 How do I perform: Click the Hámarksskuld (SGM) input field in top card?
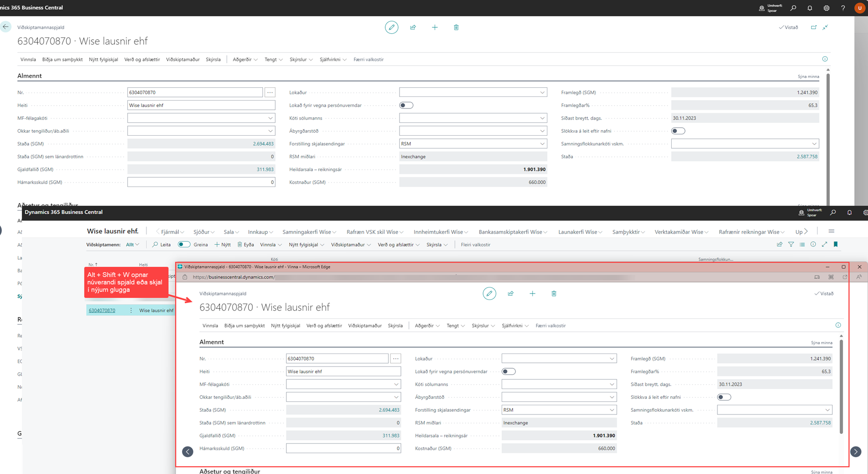201,182
